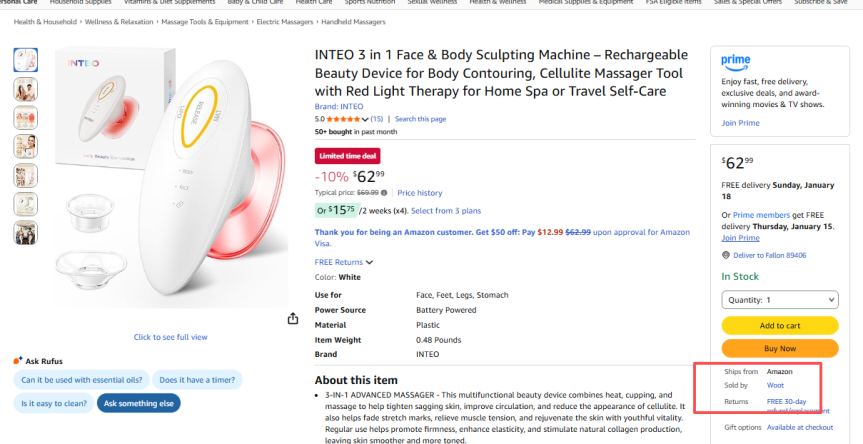Image resolution: width=863 pixels, height=444 pixels.
Task: Click the Join Prime link under Prime description
Action: [x=739, y=122]
